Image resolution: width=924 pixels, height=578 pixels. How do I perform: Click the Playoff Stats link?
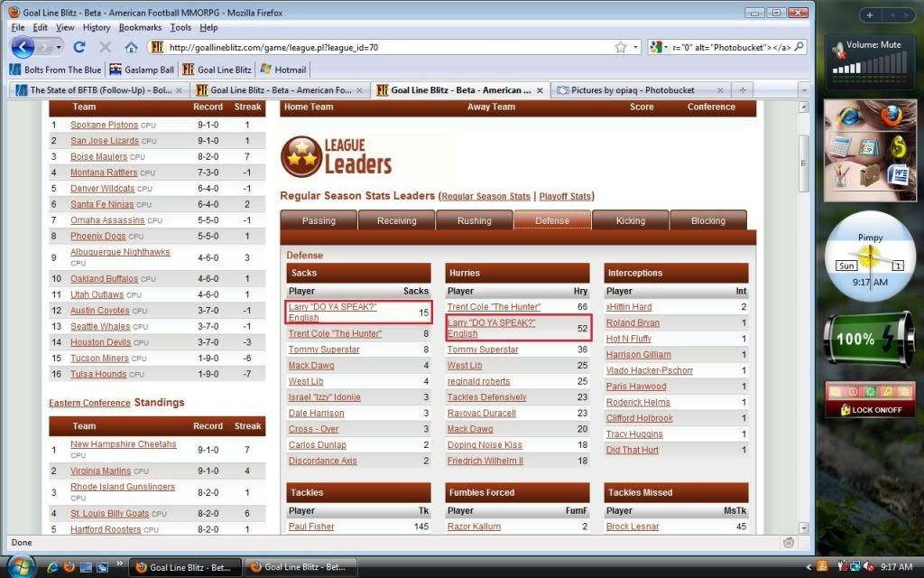[x=565, y=196]
